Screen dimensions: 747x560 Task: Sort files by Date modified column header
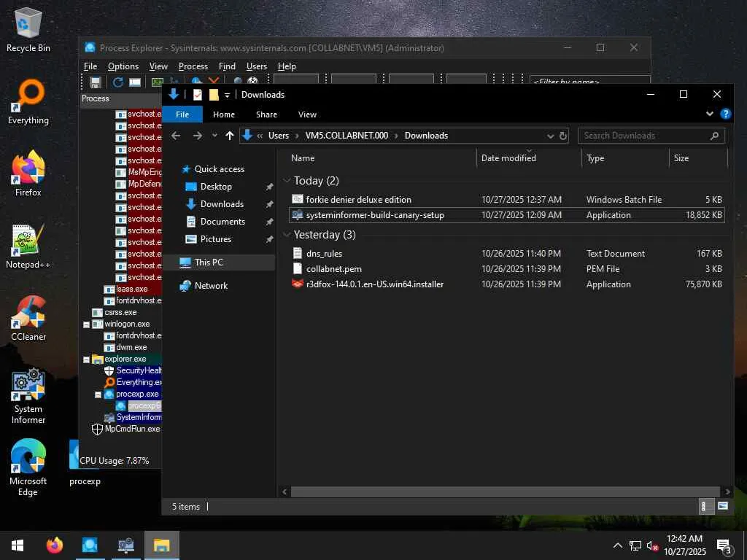[508, 158]
